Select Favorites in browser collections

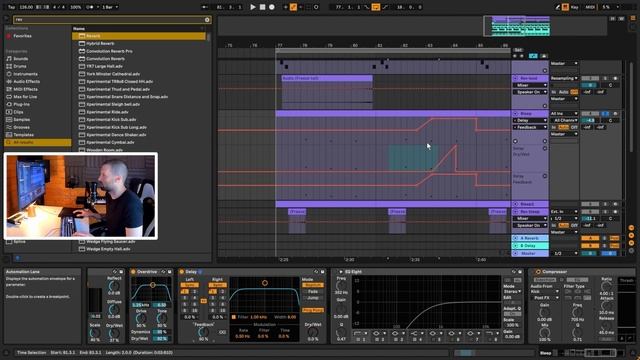click(22, 36)
